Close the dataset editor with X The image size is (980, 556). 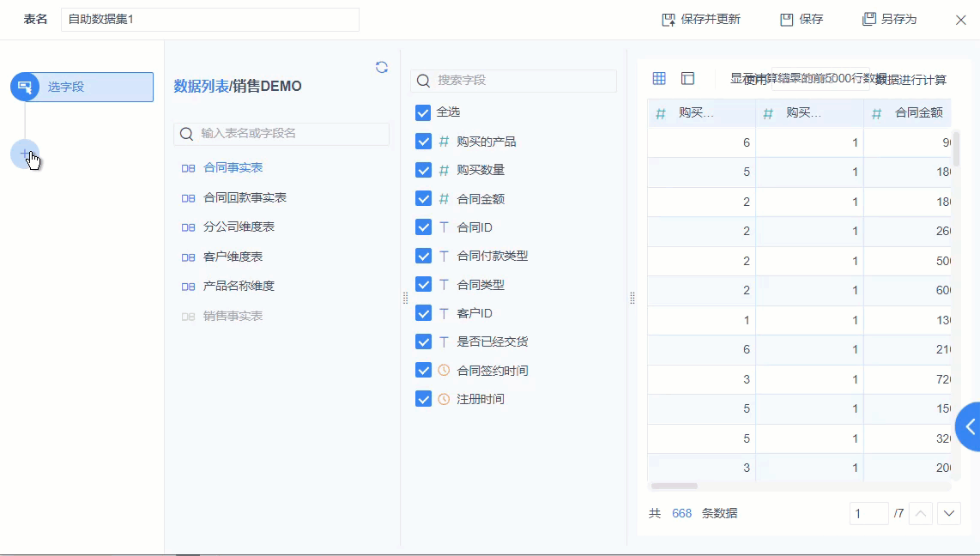point(960,20)
